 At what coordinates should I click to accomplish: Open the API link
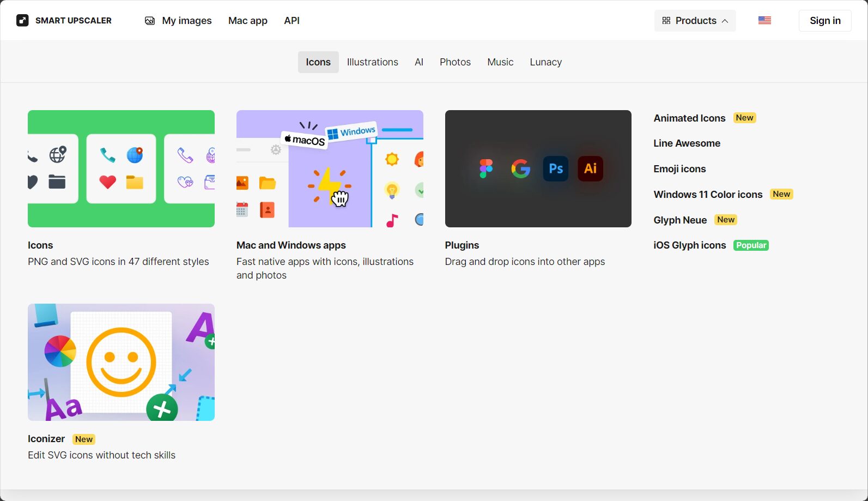tap(292, 21)
